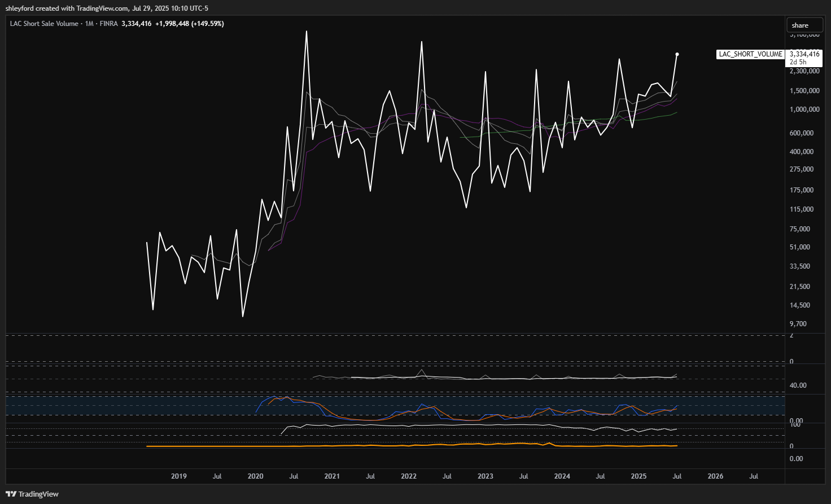Click the 51,000 axis value
The height and width of the screenshot is (504, 831).
(x=800, y=247)
